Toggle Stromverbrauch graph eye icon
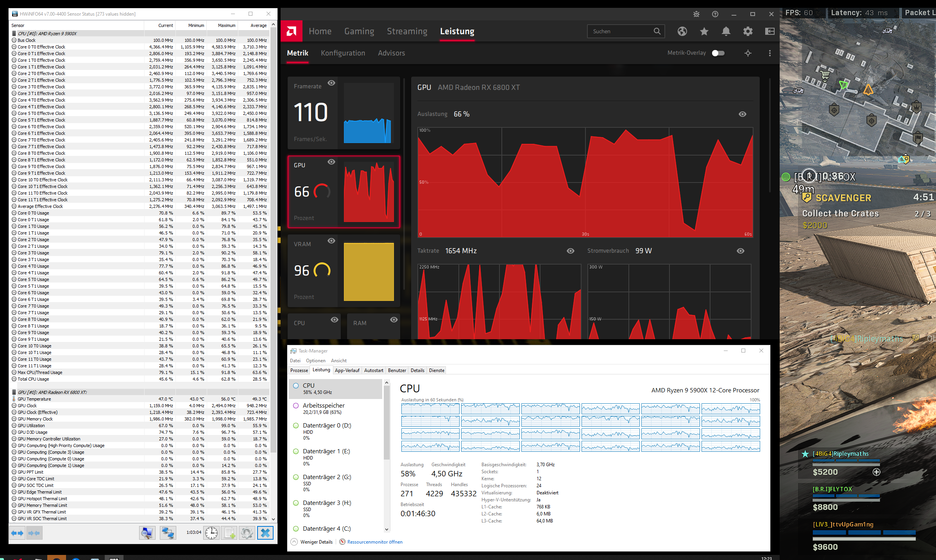The image size is (936, 560). 740,251
